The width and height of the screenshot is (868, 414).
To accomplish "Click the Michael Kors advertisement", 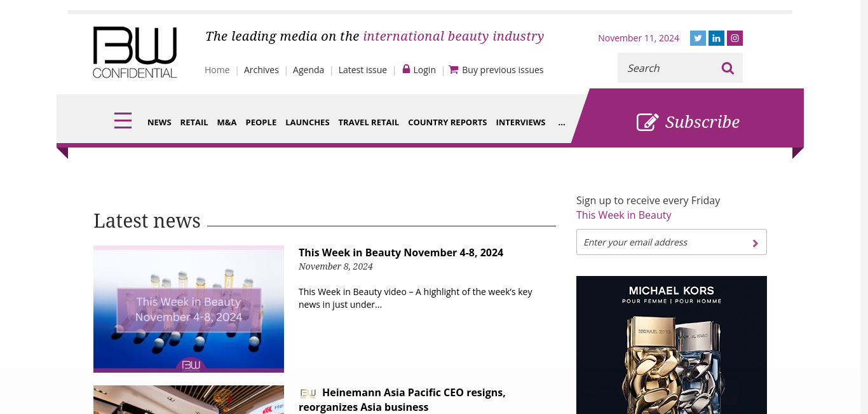I will coord(672,345).
